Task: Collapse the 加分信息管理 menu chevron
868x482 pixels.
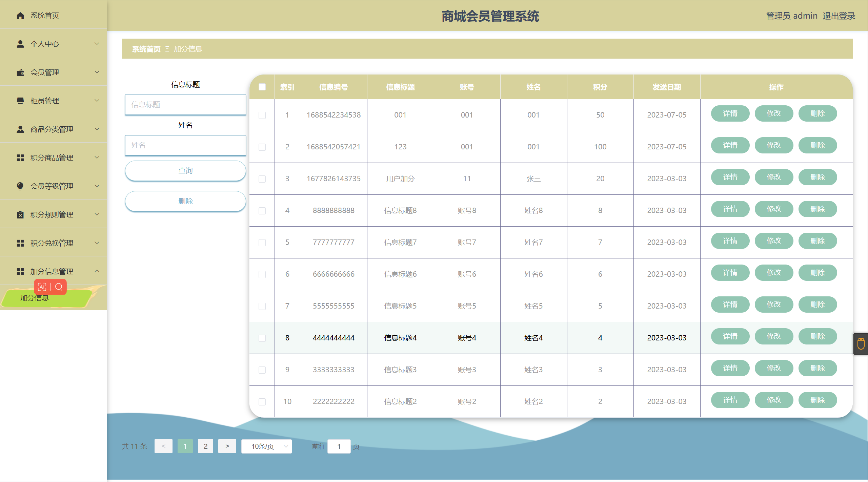Action: pyautogui.click(x=97, y=271)
